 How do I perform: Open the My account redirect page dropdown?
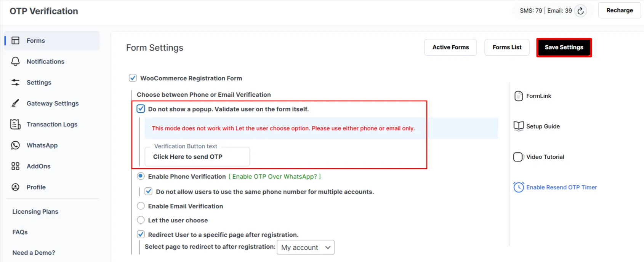pyautogui.click(x=306, y=247)
